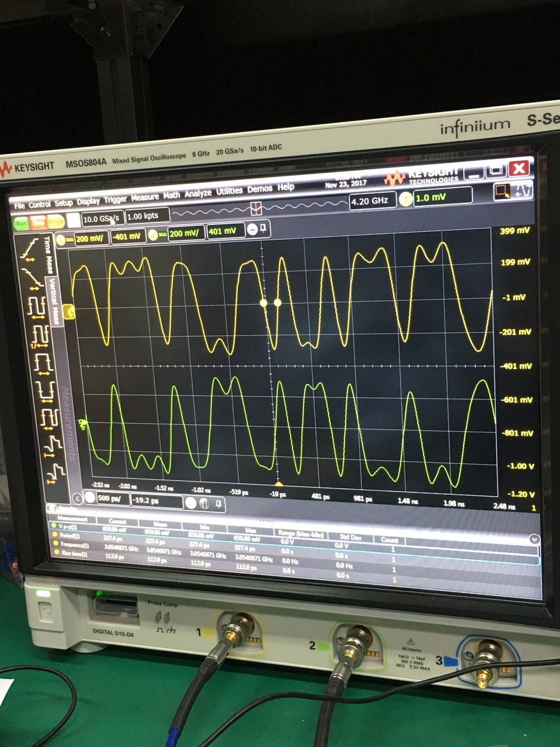Open the Math menu

click(171, 196)
